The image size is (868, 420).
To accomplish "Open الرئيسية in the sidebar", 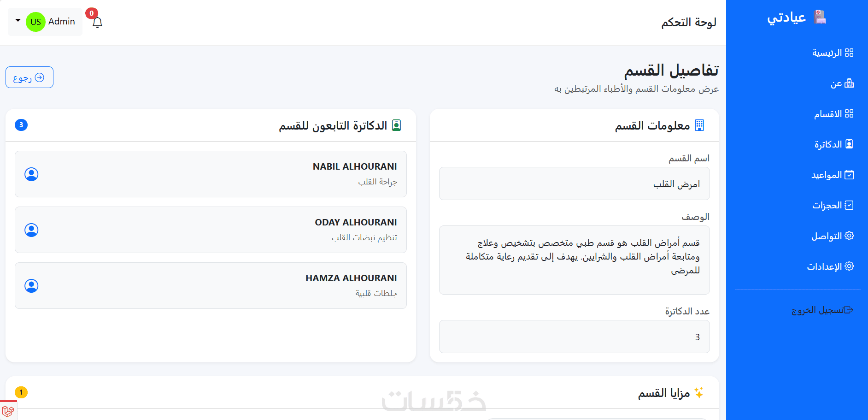I will [833, 53].
